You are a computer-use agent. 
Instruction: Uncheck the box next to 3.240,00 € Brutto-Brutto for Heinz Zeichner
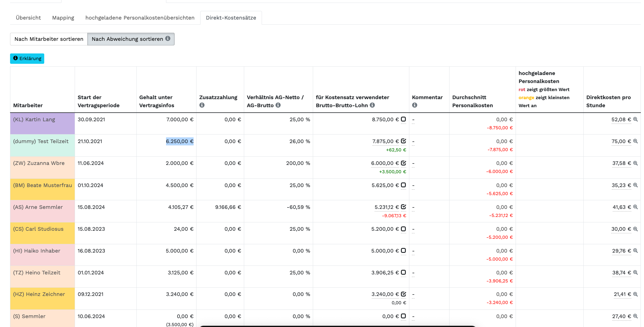403,294
